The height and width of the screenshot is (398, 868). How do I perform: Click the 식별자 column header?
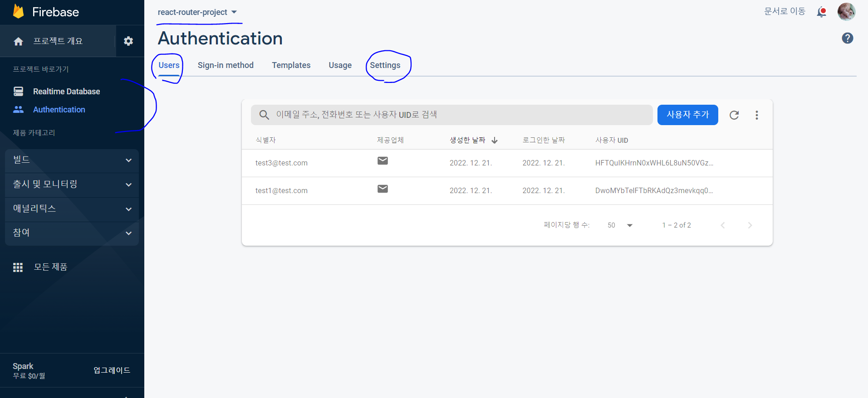click(265, 140)
